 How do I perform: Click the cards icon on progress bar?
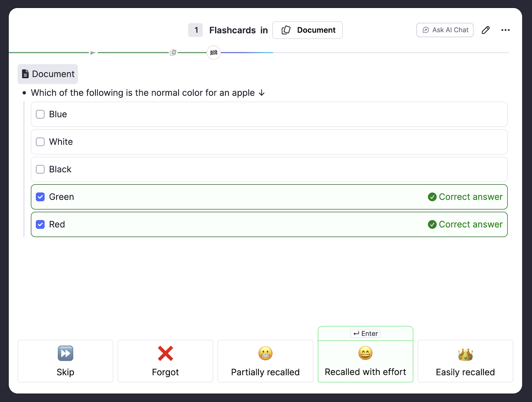pos(173,53)
